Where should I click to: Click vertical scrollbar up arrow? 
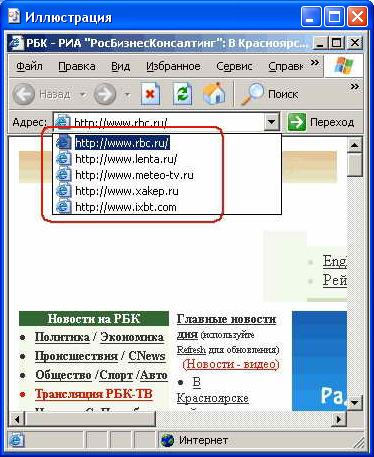click(x=355, y=145)
